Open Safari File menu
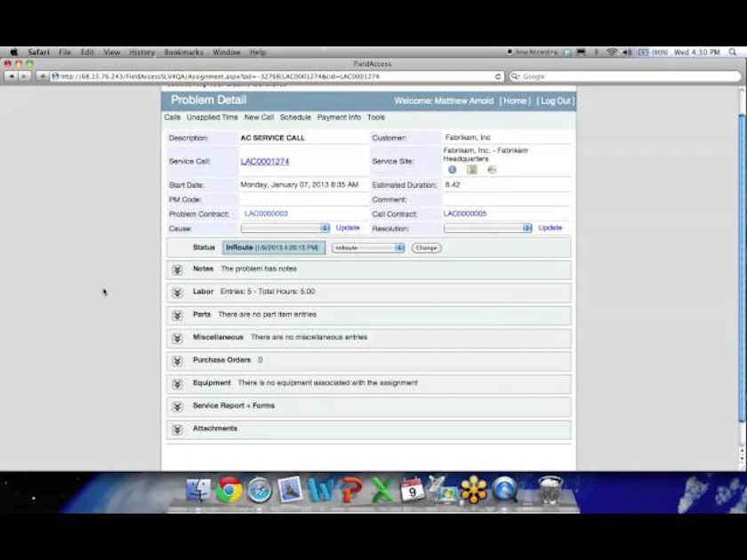 coord(65,52)
